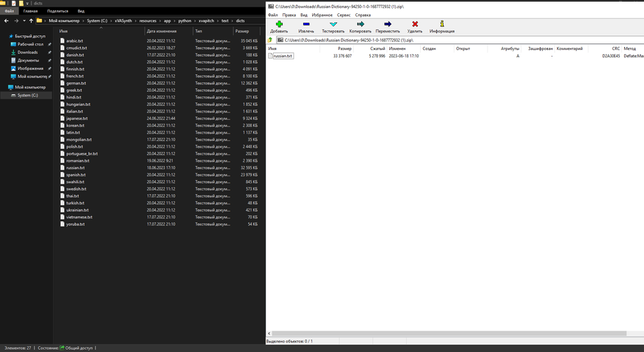Select Быстрый доступ in the sidebar
644x352 pixels.
(30, 36)
